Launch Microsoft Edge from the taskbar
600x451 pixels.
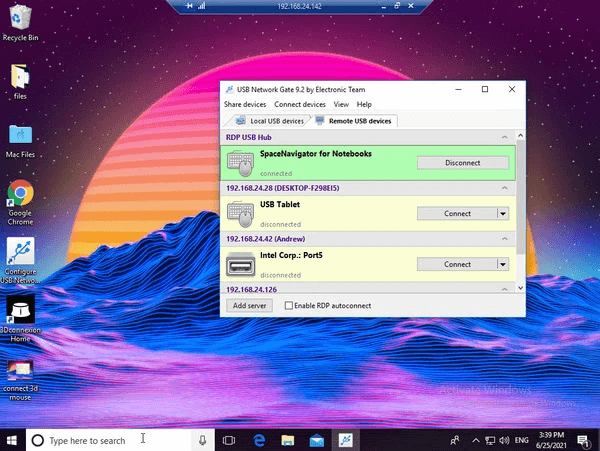click(x=258, y=440)
